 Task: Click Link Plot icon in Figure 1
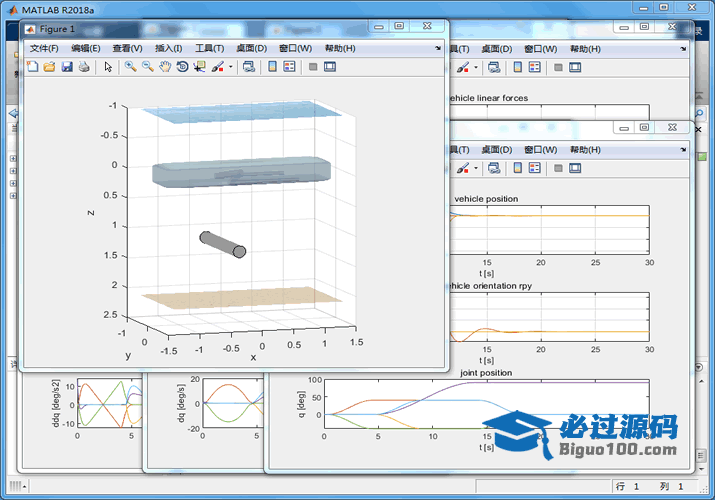click(x=249, y=67)
